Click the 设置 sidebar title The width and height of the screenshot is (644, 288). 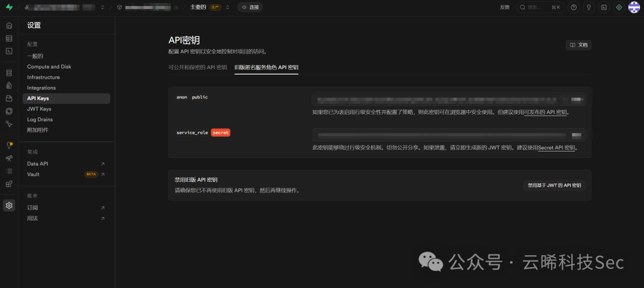pos(34,26)
